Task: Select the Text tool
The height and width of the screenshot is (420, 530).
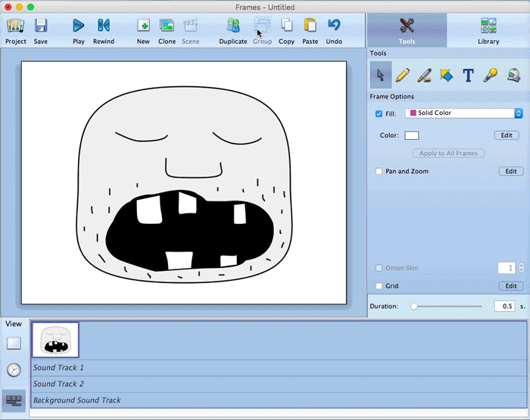Action: point(468,75)
